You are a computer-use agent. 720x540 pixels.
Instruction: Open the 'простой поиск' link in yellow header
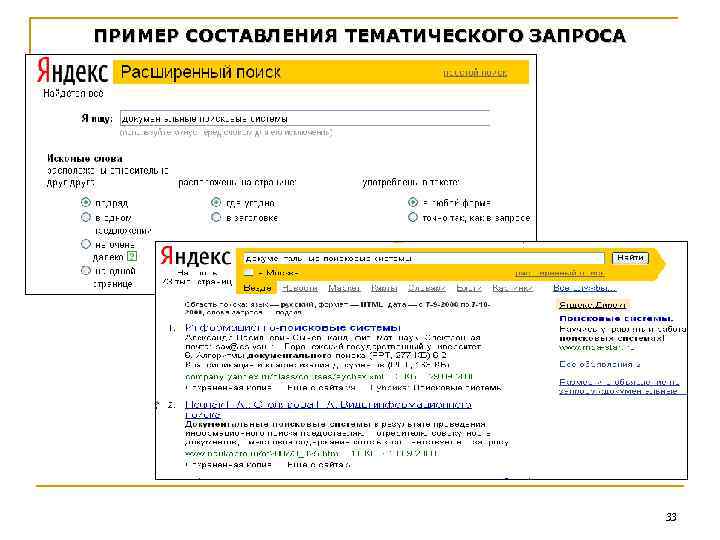pyautogui.click(x=475, y=73)
